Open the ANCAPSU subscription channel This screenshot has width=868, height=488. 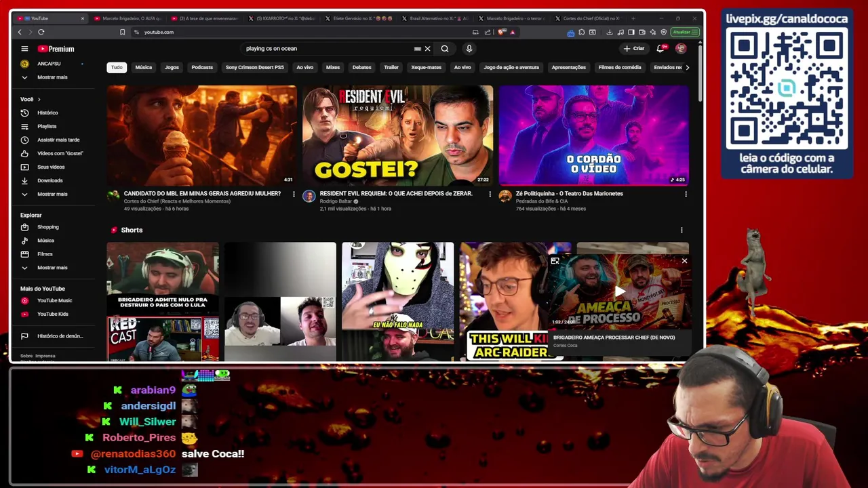pyautogui.click(x=49, y=64)
